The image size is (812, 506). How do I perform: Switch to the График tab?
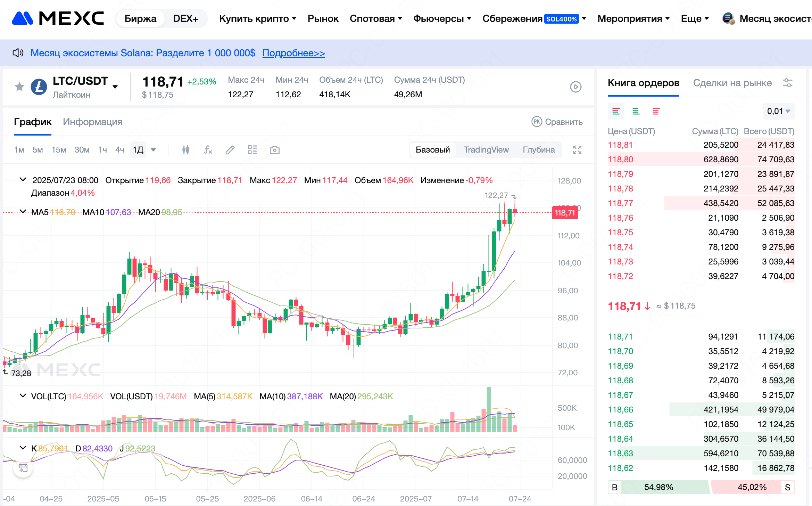[x=33, y=122]
